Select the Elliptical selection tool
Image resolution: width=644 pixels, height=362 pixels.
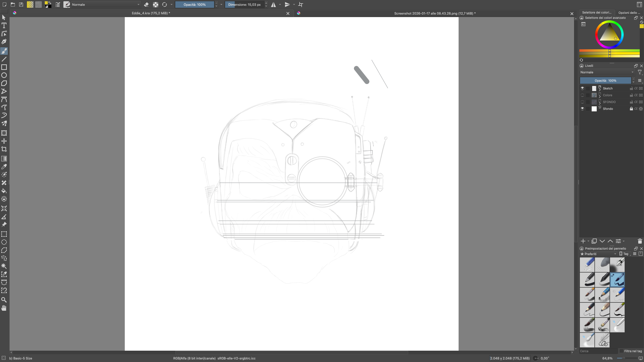click(x=4, y=242)
